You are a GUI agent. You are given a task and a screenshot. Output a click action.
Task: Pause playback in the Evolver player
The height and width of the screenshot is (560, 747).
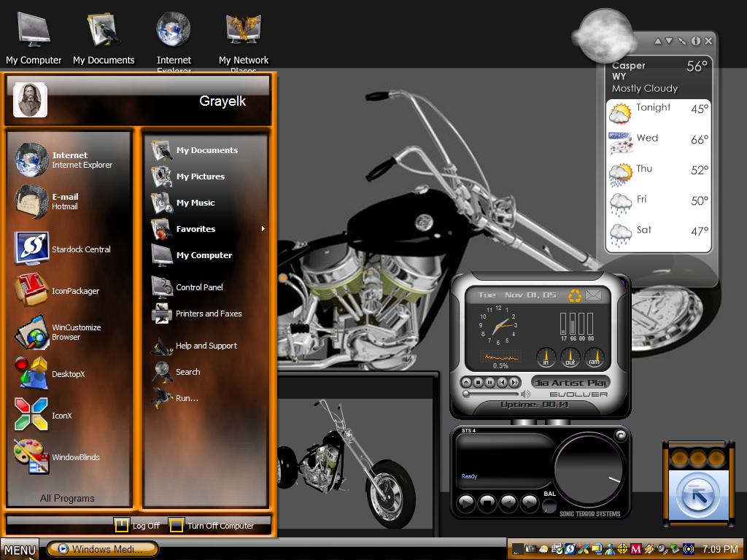pos(489,382)
